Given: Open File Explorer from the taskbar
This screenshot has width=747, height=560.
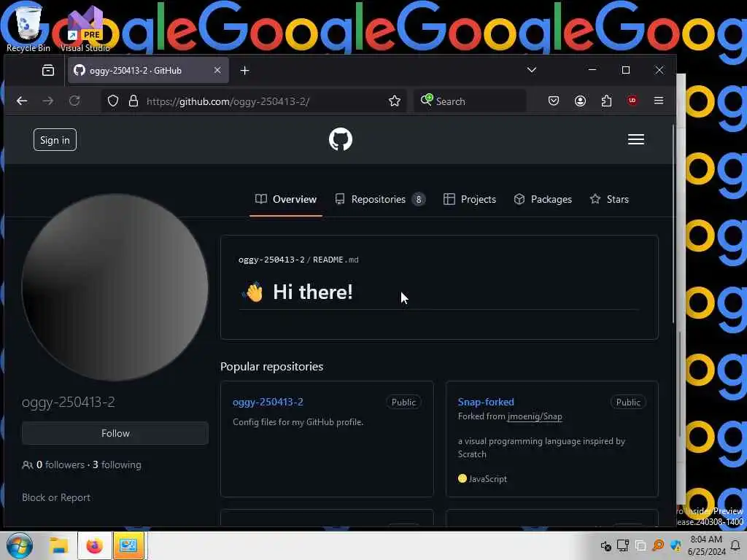Looking at the screenshot, I should [60, 545].
